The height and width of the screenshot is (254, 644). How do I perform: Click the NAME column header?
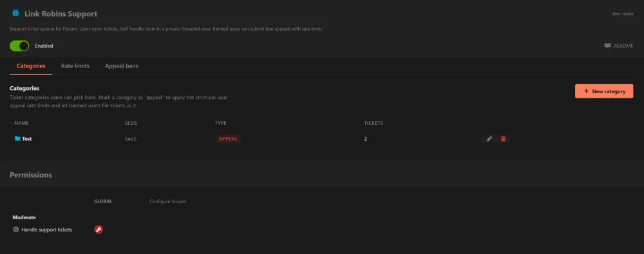coord(21,123)
